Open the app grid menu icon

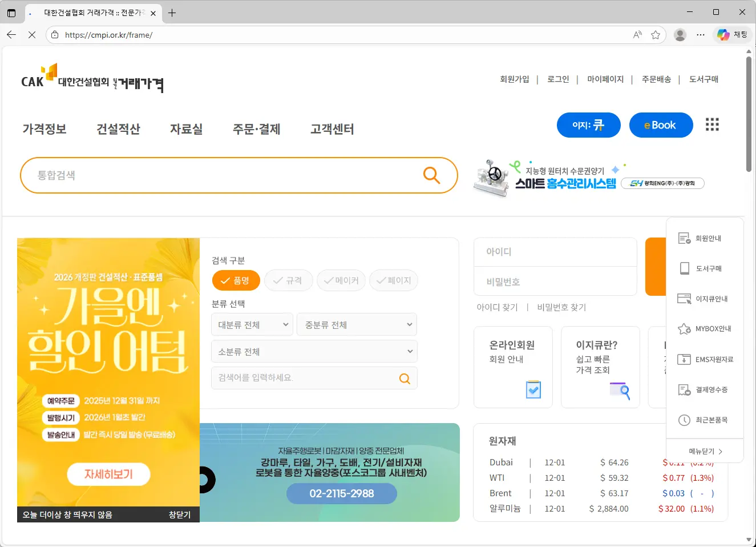(x=712, y=124)
